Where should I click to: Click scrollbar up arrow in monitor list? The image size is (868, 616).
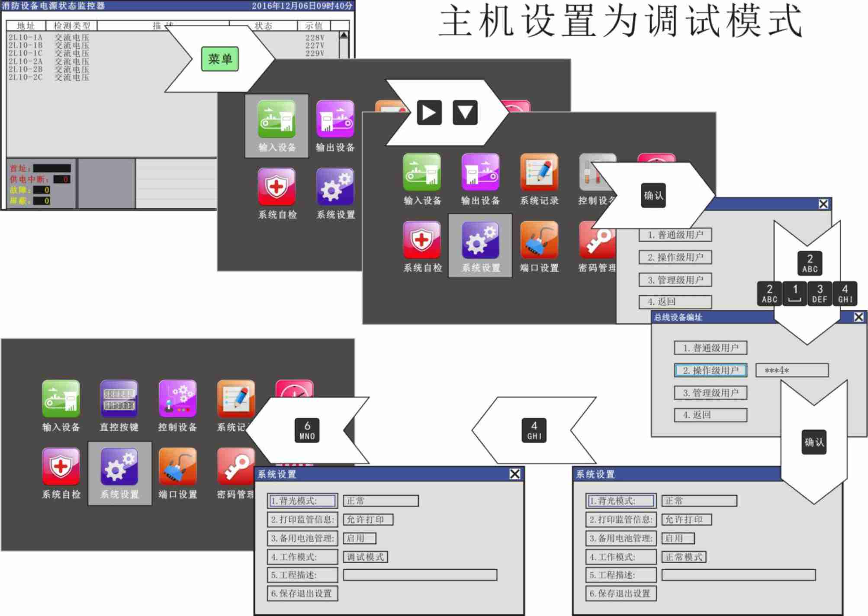click(344, 35)
